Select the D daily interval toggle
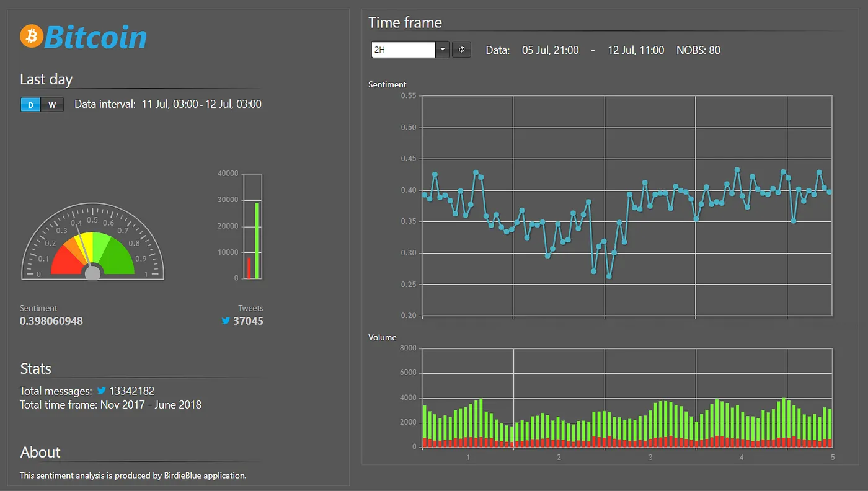The image size is (868, 491). click(x=30, y=105)
